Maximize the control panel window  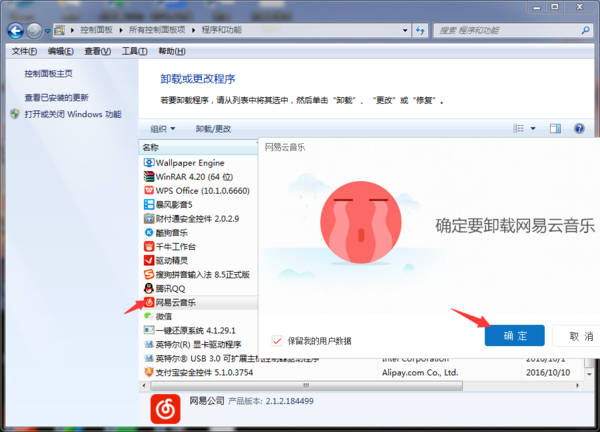coord(554,7)
